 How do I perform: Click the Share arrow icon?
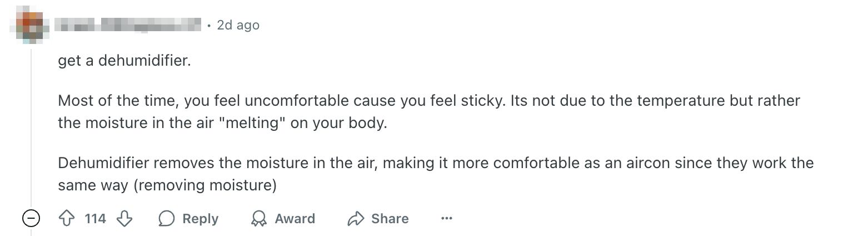point(356,219)
